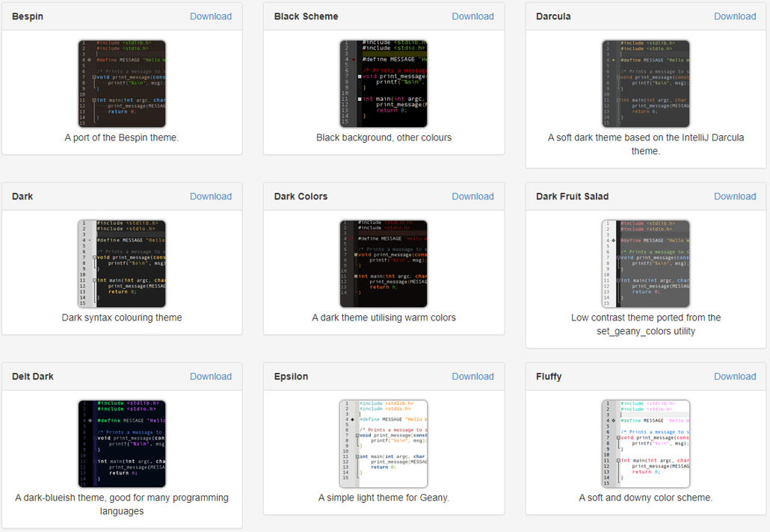Open the Darcula preview screenshot
770x532 pixels.
(646, 83)
